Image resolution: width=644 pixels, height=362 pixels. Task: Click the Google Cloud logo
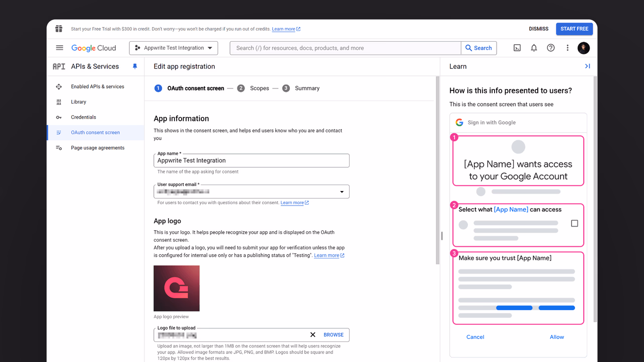pos(94,48)
